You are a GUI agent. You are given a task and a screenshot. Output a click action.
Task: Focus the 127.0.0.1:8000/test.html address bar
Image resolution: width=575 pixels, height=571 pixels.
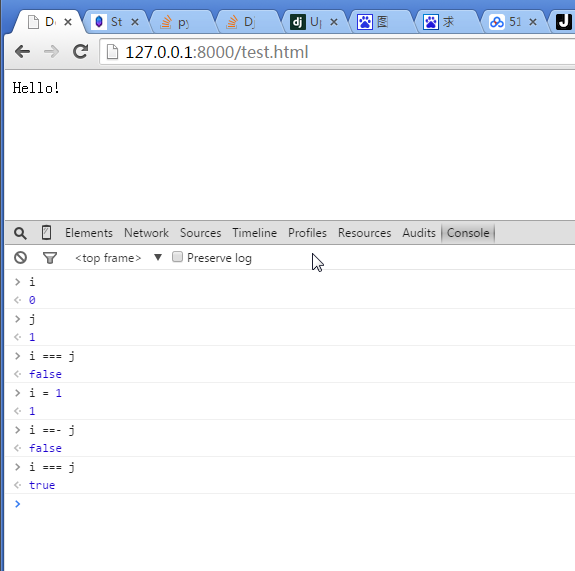coord(337,52)
